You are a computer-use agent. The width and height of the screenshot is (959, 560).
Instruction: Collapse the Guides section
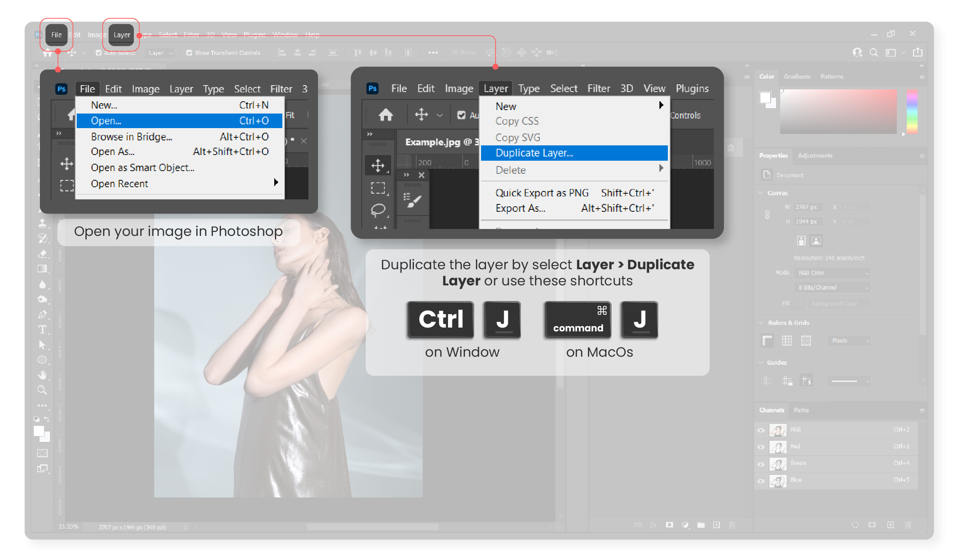point(761,362)
